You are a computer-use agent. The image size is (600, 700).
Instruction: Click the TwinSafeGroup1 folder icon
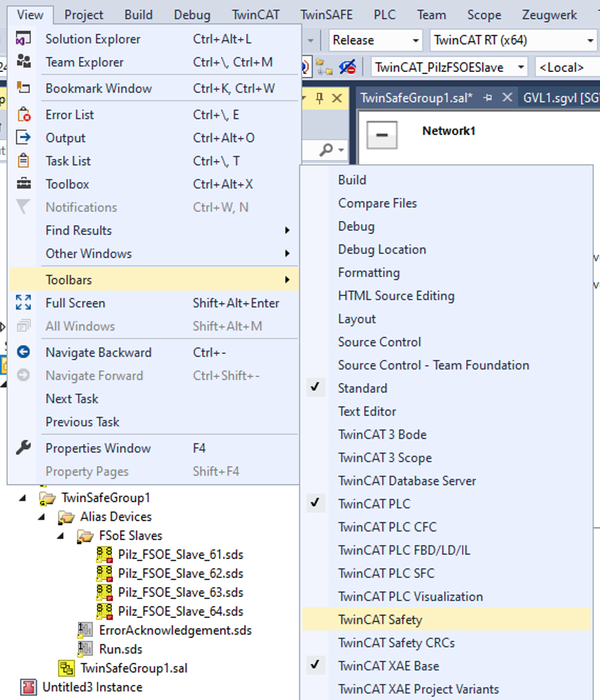tap(47, 498)
